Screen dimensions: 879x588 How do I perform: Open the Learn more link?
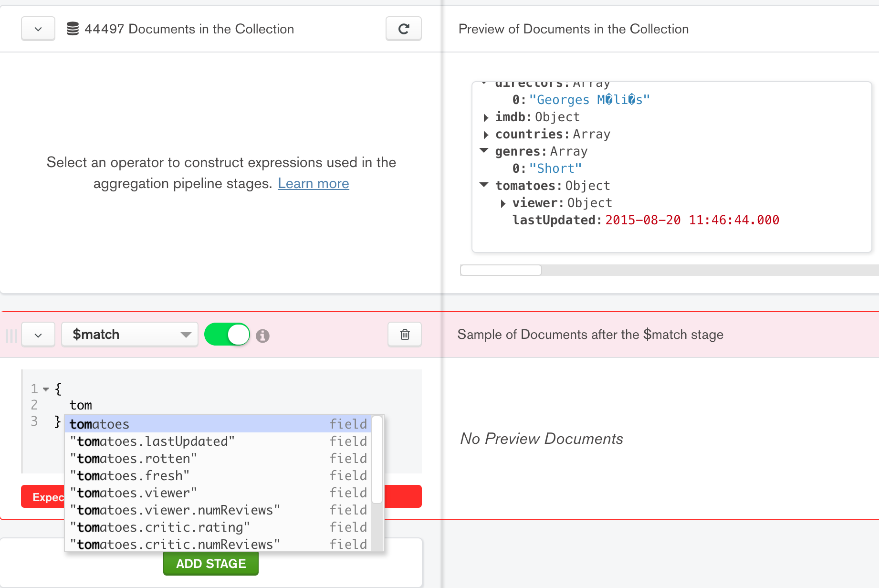point(314,183)
